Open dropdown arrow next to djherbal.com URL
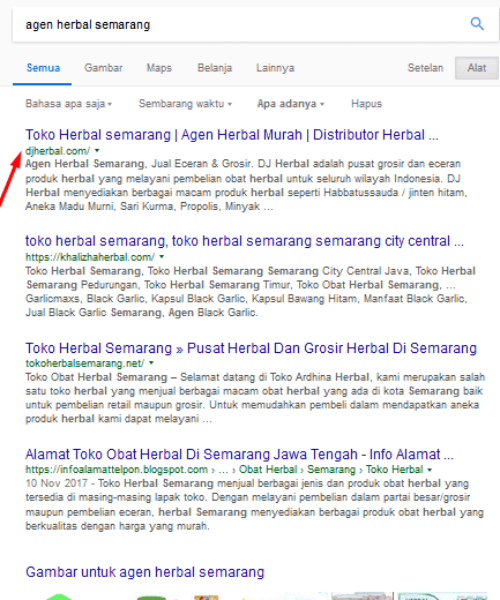 97,151
